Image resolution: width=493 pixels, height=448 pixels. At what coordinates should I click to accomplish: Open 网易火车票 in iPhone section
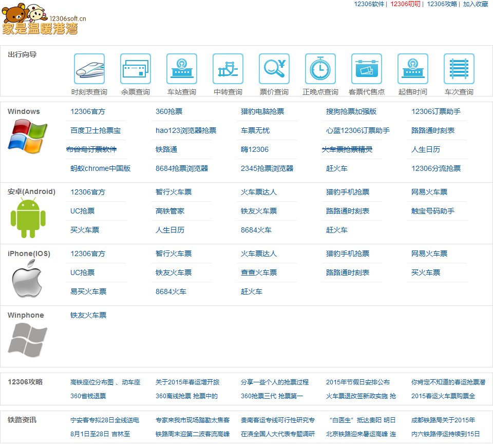coord(429,254)
